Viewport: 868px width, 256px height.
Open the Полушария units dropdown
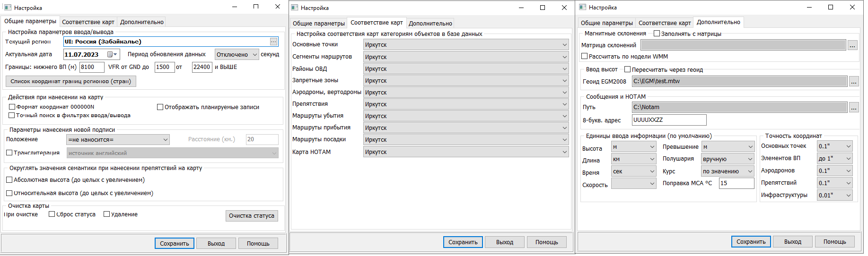(x=728, y=159)
